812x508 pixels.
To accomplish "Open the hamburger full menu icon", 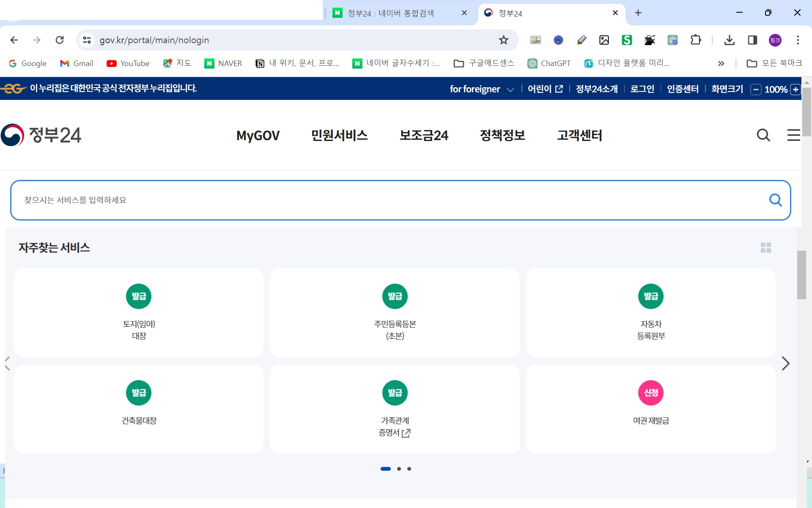I will point(793,135).
